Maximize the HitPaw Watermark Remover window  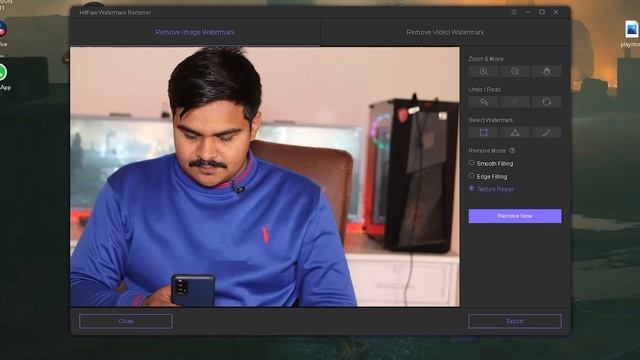542,12
